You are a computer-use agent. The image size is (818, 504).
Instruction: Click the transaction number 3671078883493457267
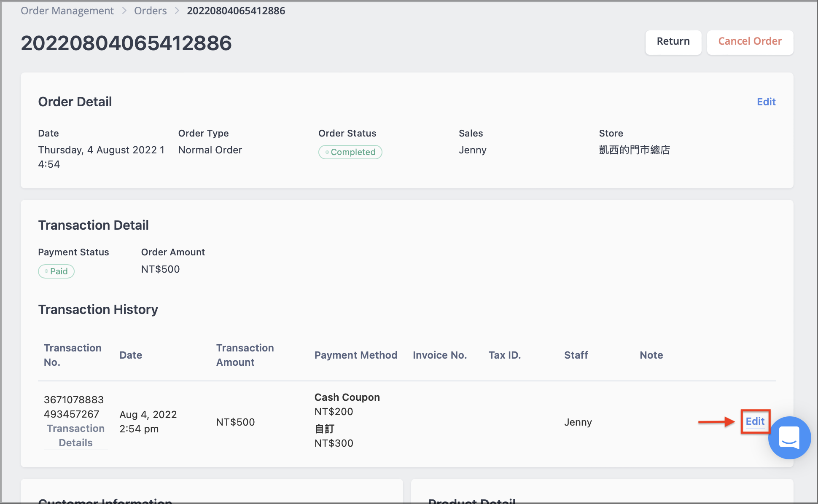[x=74, y=407]
